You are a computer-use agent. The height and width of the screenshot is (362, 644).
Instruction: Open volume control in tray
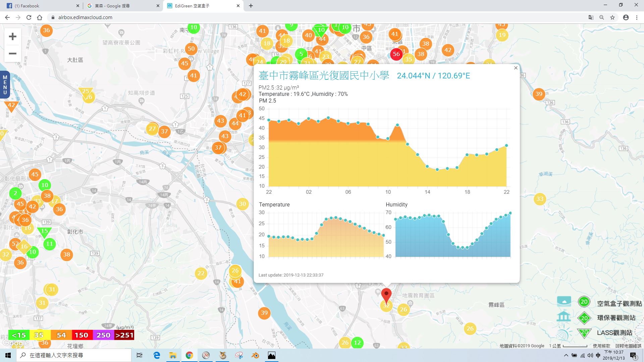590,355
